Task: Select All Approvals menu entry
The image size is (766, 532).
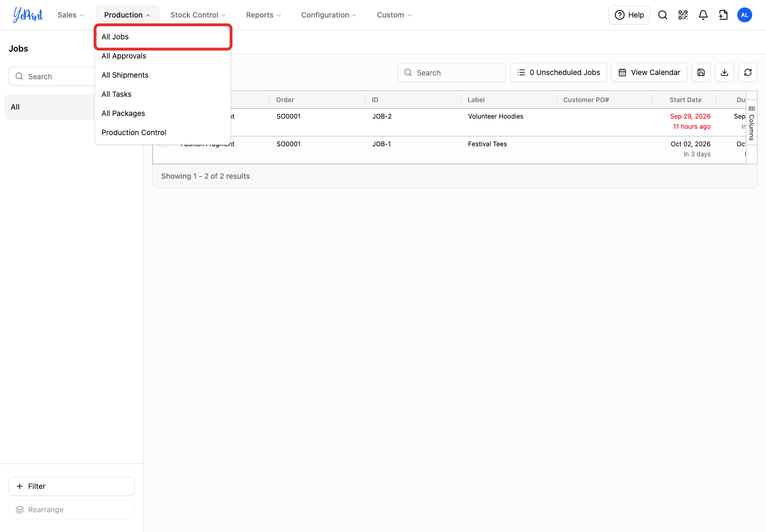Action: (163, 56)
